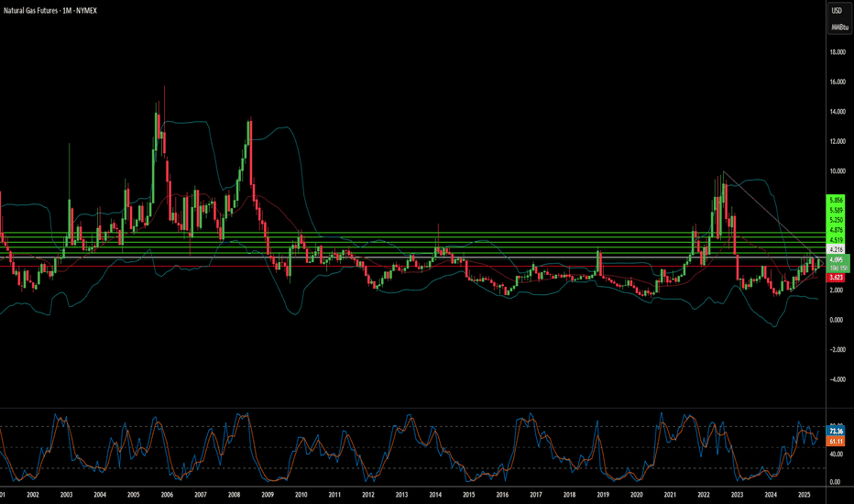Click the 2025 year on time axis
Viewport: 854px width, 504px height.
804,495
